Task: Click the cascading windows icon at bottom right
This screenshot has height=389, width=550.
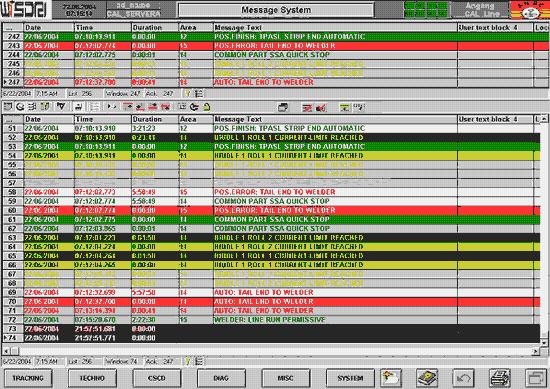Action: click(x=536, y=378)
